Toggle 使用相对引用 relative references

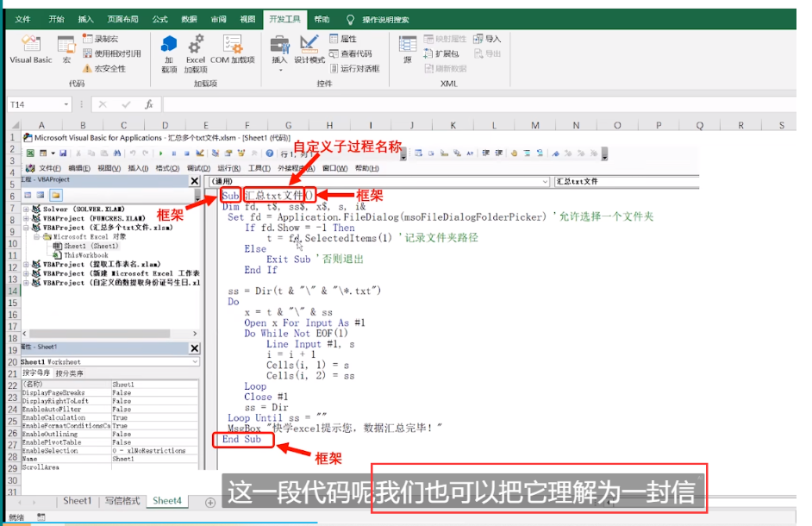click(x=111, y=53)
